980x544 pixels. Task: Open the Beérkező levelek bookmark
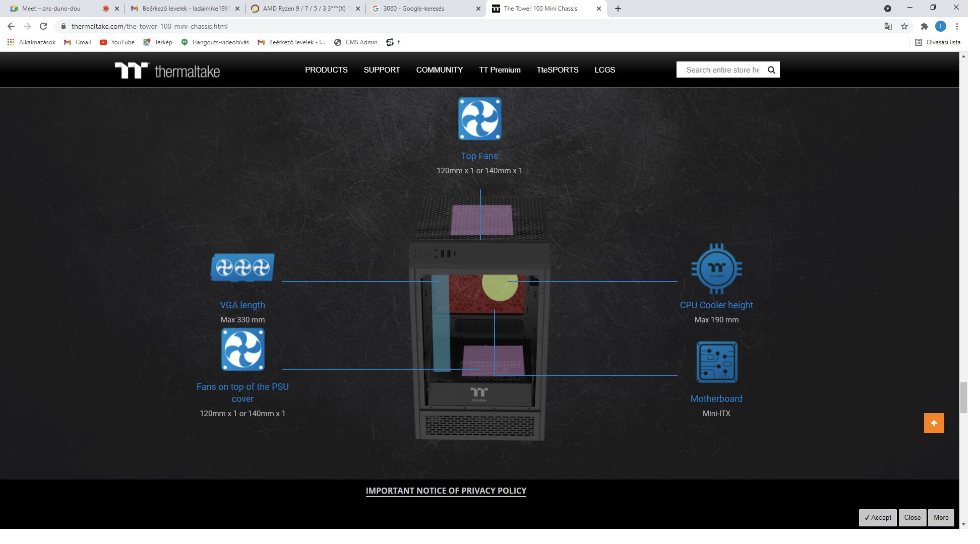[291, 42]
